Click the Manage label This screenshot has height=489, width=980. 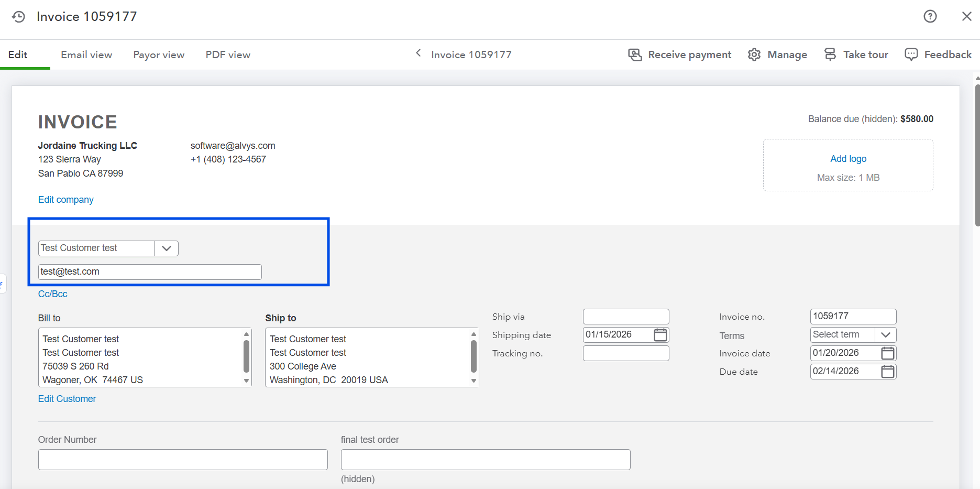point(787,55)
